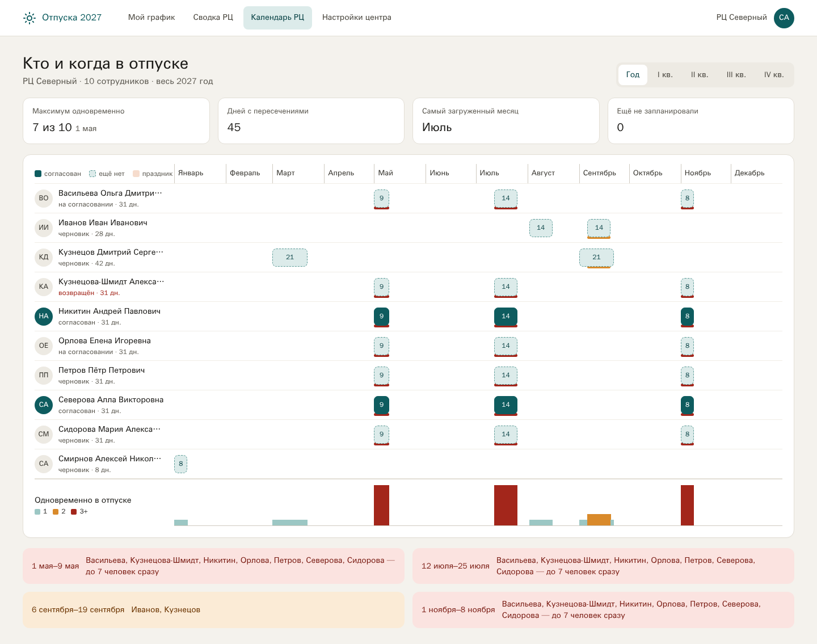Select Никитин's approved 14-day July block

(x=506, y=317)
